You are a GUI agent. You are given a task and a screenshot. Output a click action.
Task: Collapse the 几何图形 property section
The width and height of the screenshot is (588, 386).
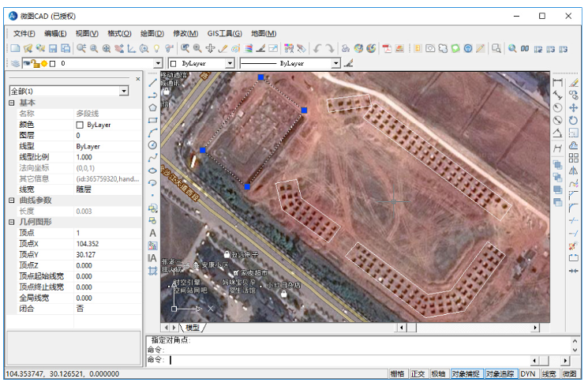pyautogui.click(x=11, y=223)
